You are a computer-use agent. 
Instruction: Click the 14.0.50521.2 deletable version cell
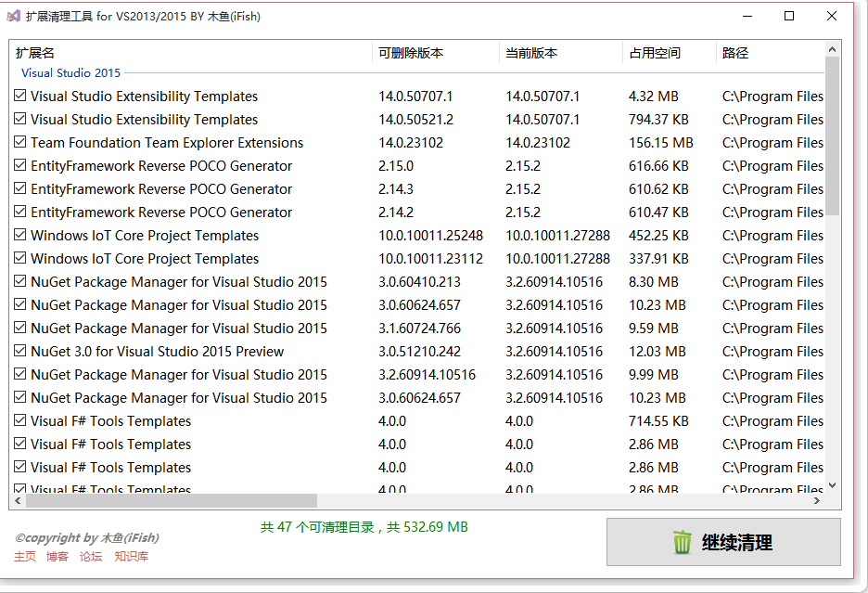coord(416,119)
